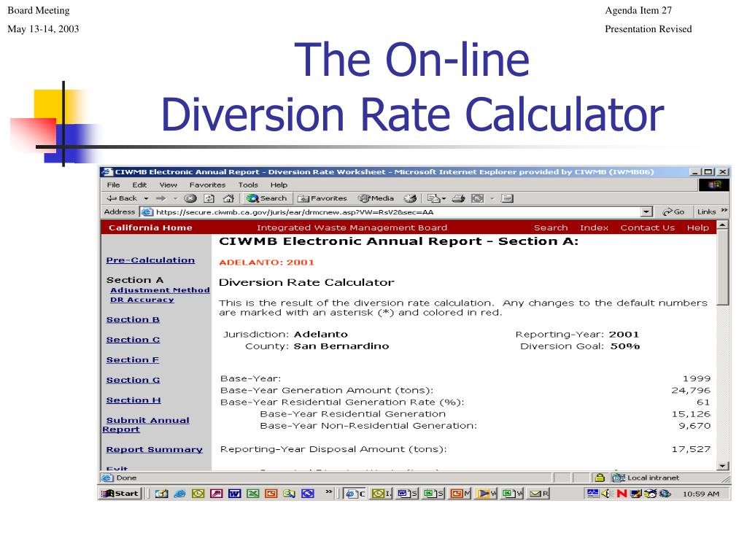747x560 pixels.
Task: Open the Adjustment Method link
Action: [x=160, y=290]
